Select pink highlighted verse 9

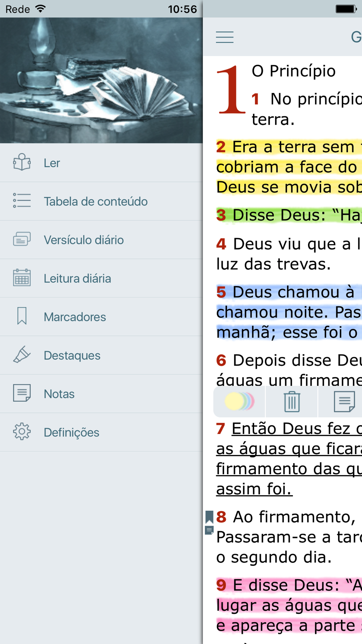(x=289, y=605)
